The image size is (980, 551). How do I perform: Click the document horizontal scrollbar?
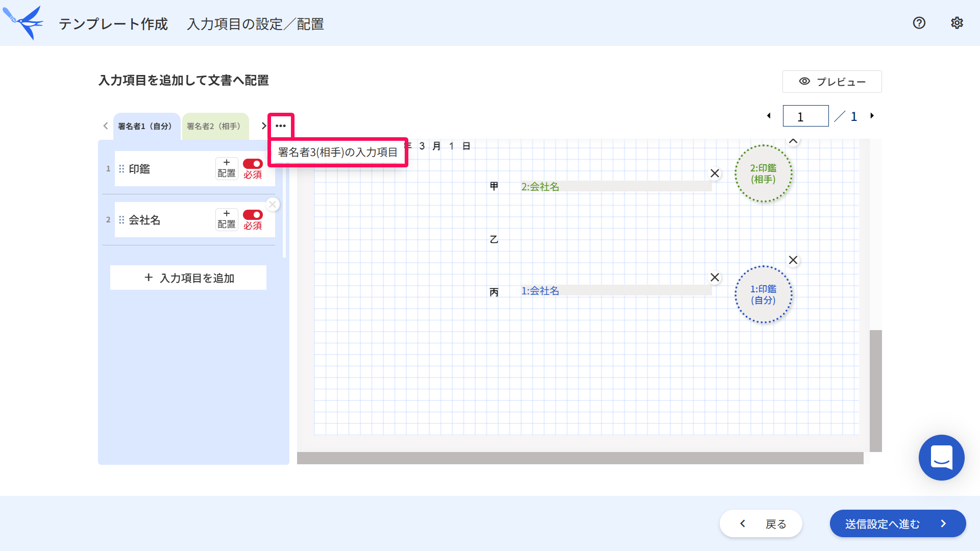(x=580, y=458)
